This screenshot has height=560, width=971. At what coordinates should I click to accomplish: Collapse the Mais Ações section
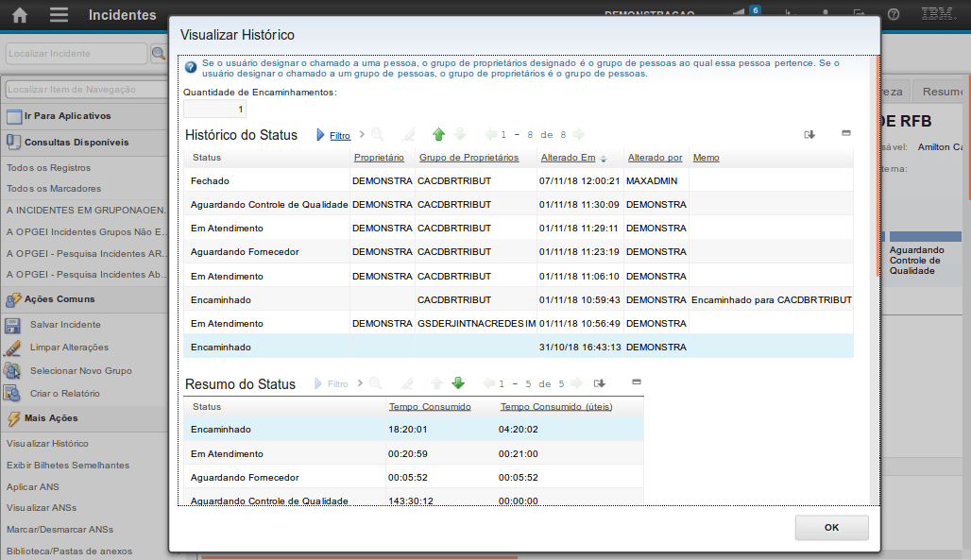[84, 418]
